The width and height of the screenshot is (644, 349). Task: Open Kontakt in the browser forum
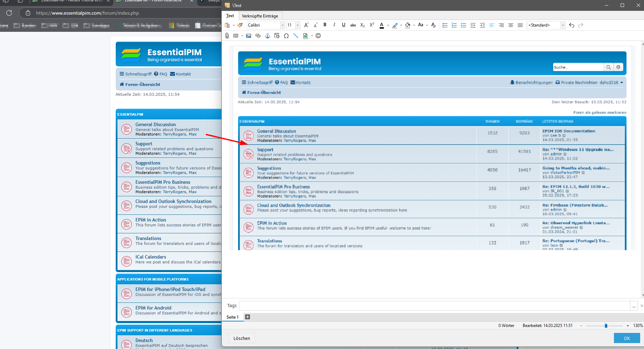pos(180,74)
